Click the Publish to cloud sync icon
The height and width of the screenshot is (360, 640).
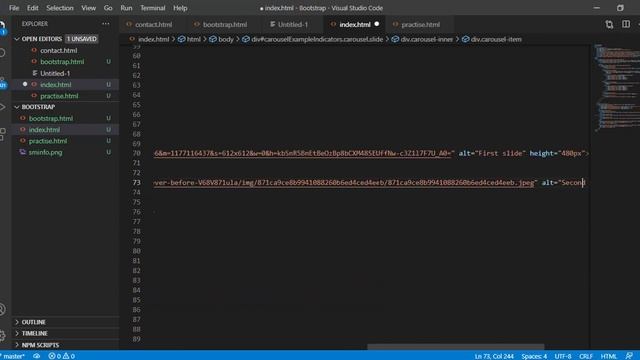pyautogui.click(x=36, y=356)
